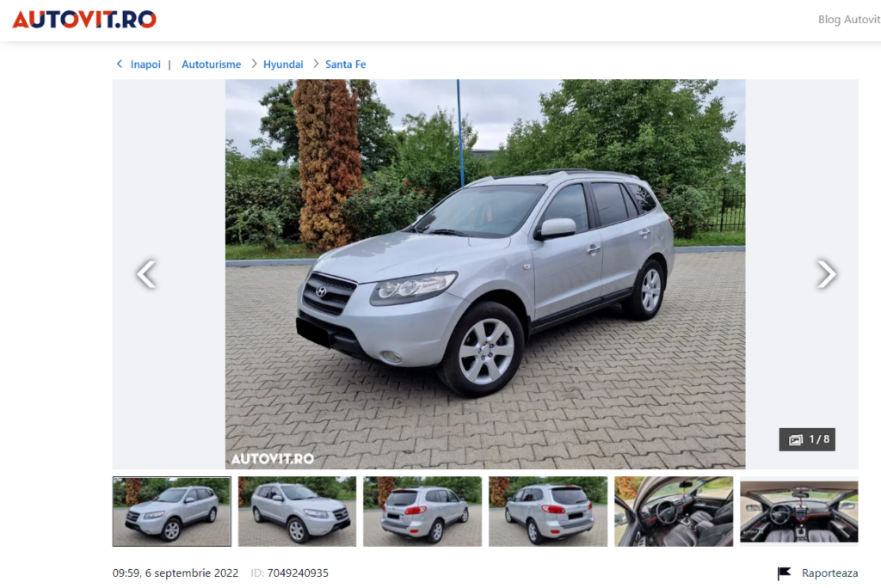Select the fifth interior door-view thumbnail

click(x=674, y=511)
